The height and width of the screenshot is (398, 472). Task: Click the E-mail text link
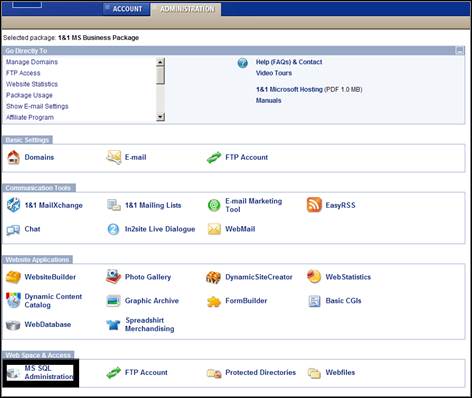(x=135, y=157)
